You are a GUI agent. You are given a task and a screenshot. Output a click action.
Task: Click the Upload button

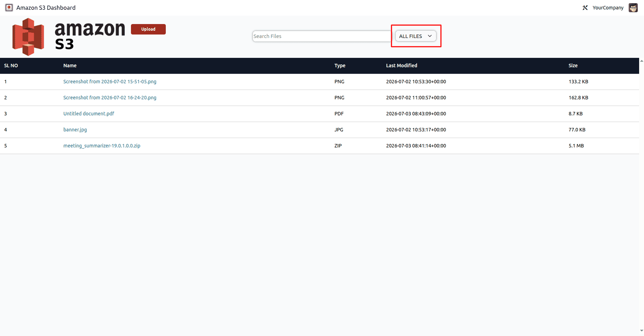148,29
